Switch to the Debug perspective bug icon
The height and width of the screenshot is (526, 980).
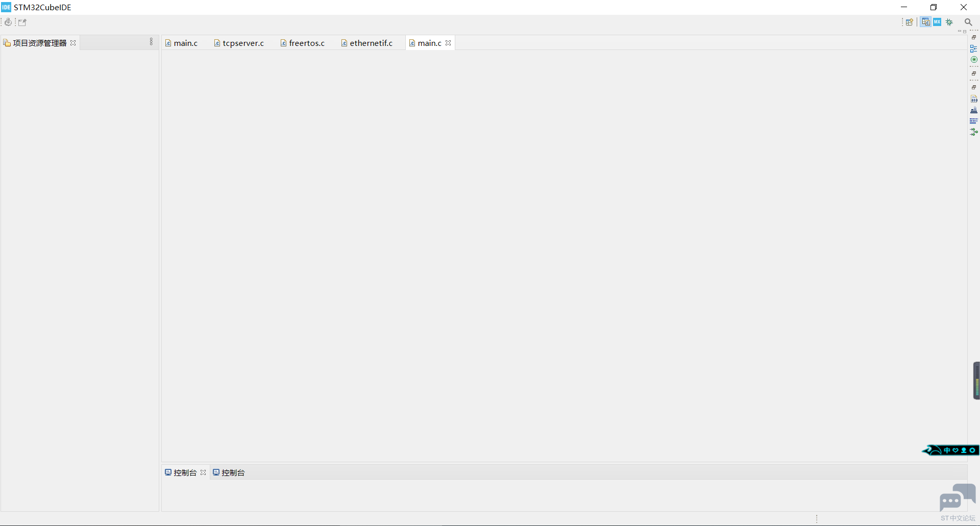point(949,22)
